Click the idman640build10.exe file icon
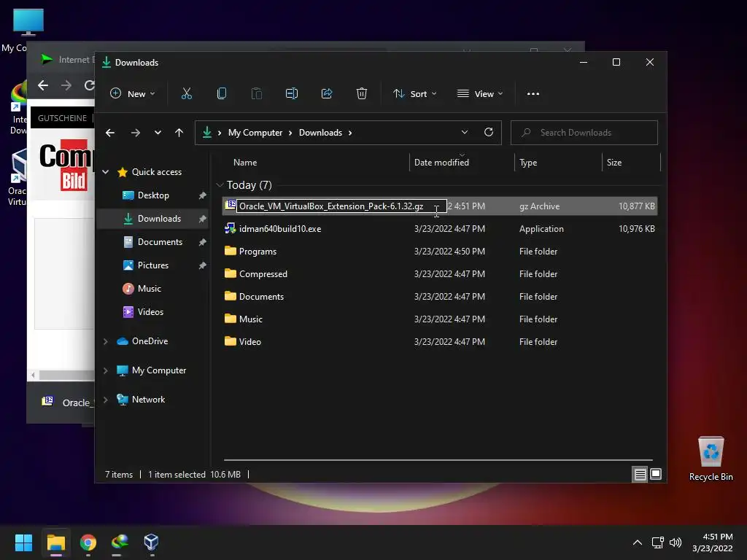 pyautogui.click(x=230, y=228)
